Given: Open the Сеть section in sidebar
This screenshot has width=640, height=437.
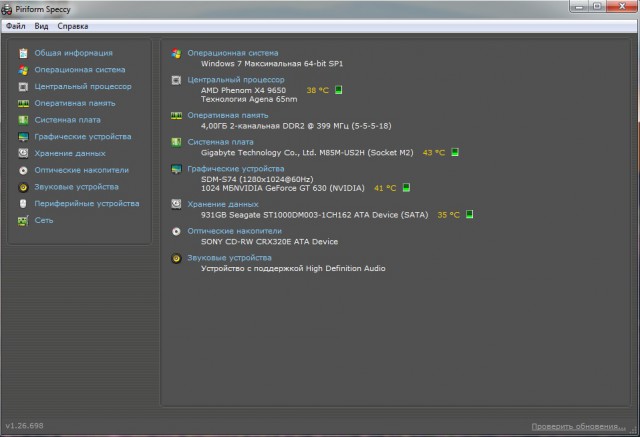Looking at the screenshot, I should [x=44, y=220].
